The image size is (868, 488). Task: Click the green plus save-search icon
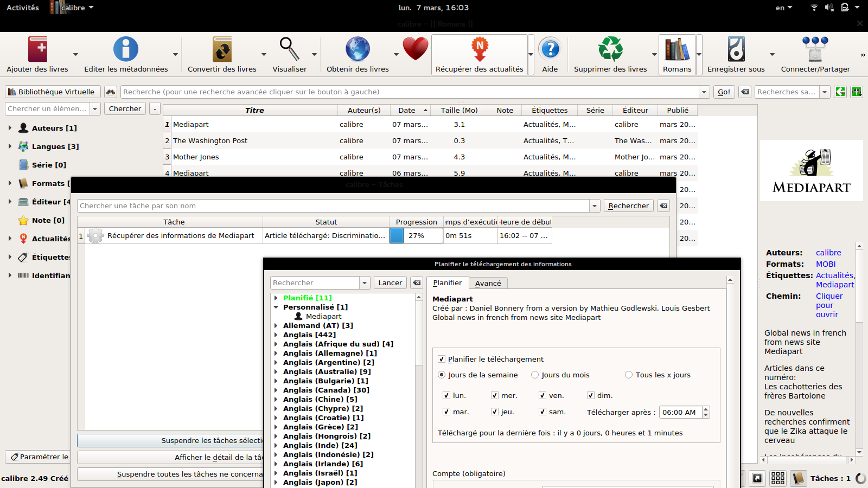pyautogui.click(x=857, y=92)
